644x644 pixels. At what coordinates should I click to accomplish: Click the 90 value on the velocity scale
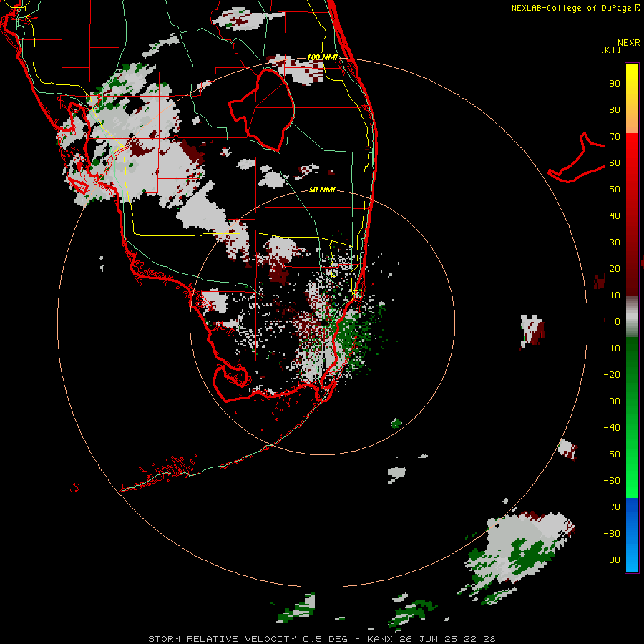point(615,84)
